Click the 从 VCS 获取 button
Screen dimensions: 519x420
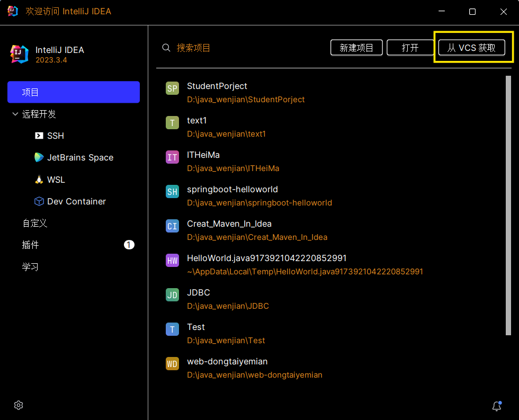click(472, 48)
